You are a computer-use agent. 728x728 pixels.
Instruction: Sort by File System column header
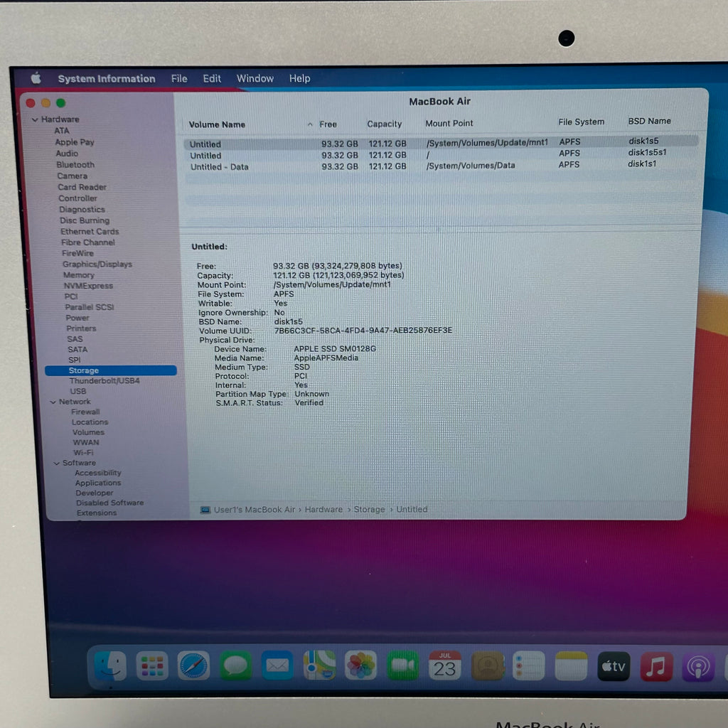coord(582,122)
